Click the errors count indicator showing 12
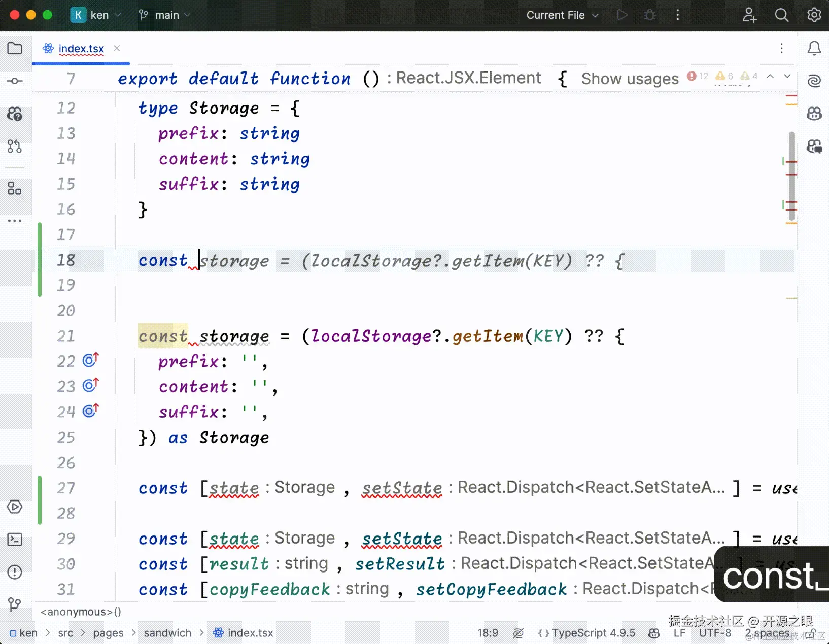The image size is (829, 644). (698, 76)
